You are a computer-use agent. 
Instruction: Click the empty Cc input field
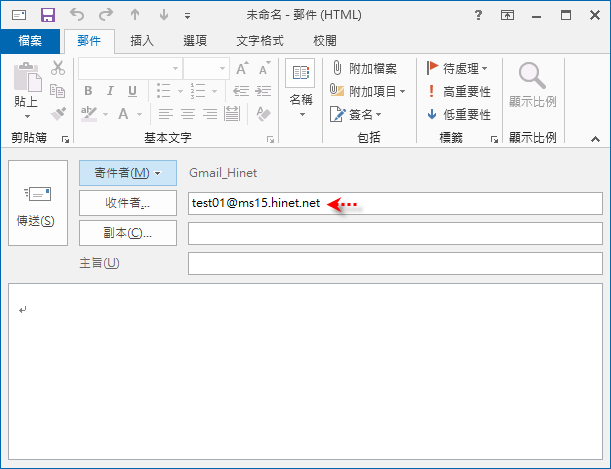395,233
